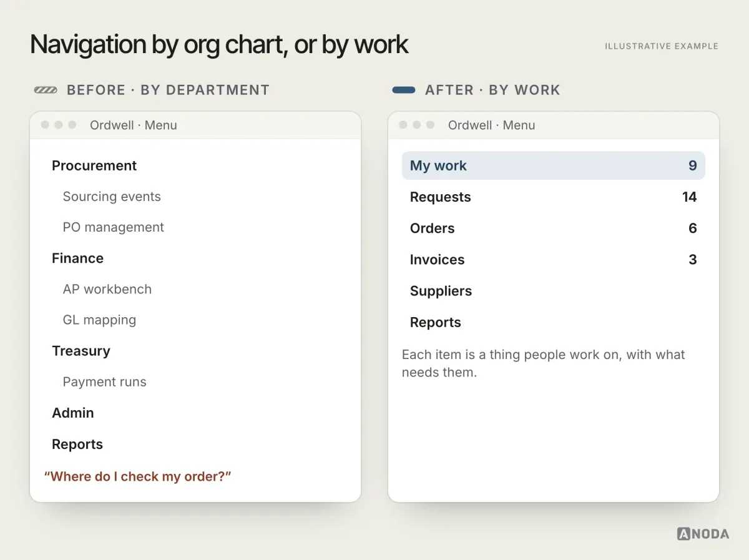Select Payment runs under Treasury
Viewport: 749px width, 560px height.
pyautogui.click(x=104, y=382)
